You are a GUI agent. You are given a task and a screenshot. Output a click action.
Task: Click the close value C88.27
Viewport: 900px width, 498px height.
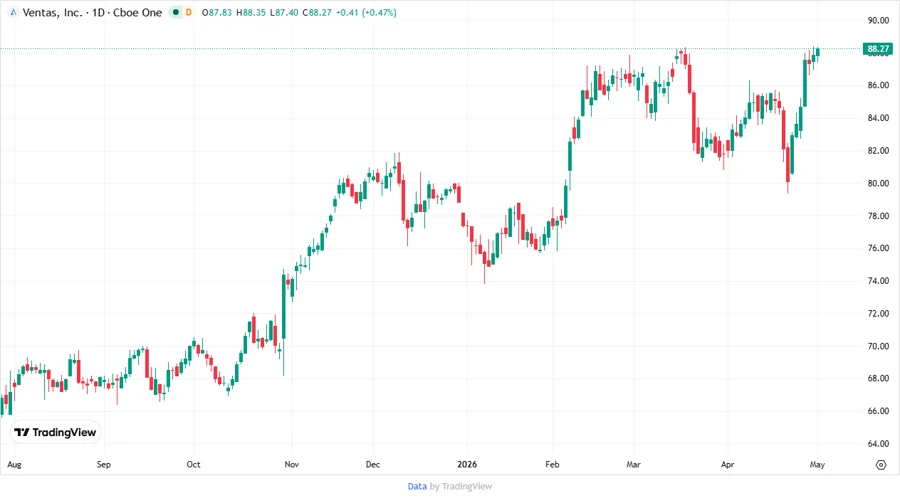[317, 13]
